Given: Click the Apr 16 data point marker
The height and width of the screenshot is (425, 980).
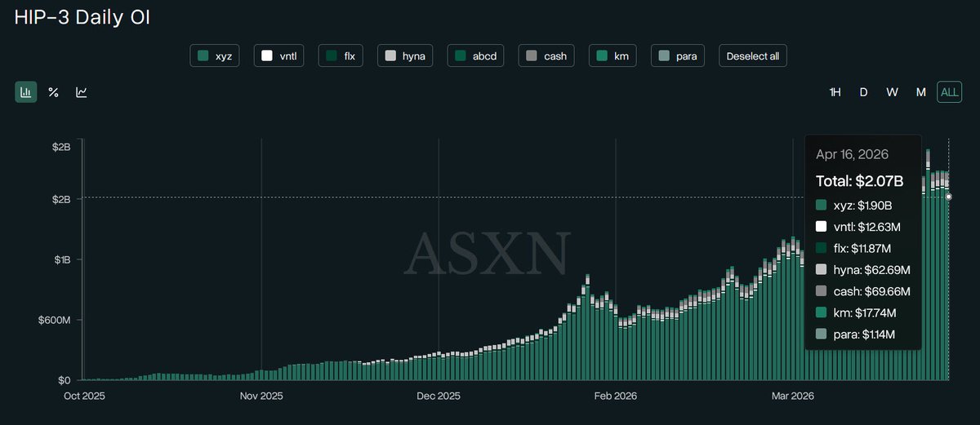Looking at the screenshot, I should [948, 197].
